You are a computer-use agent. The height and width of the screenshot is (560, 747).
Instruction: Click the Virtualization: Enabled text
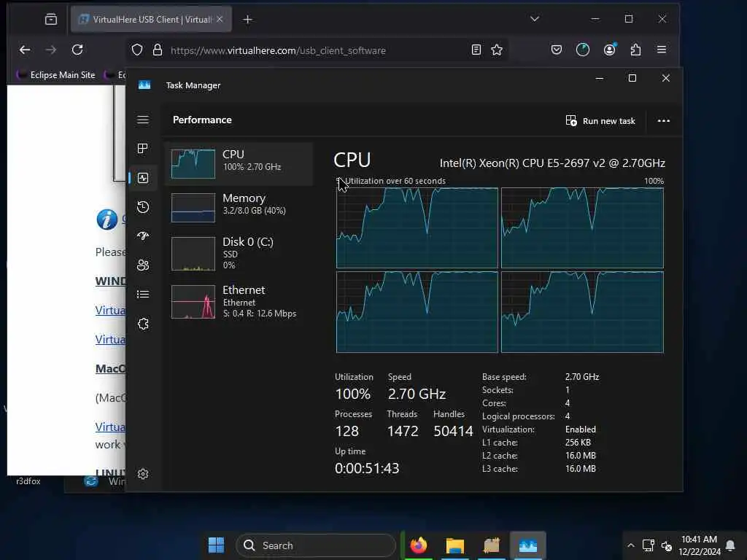pyautogui.click(x=539, y=429)
